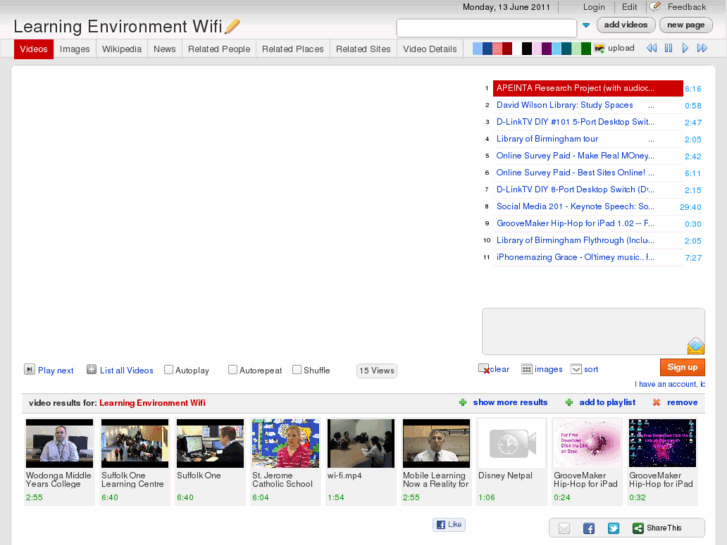Click the pause icon in top playback controls
Viewport: 727px width, 545px height.
pyautogui.click(x=668, y=48)
